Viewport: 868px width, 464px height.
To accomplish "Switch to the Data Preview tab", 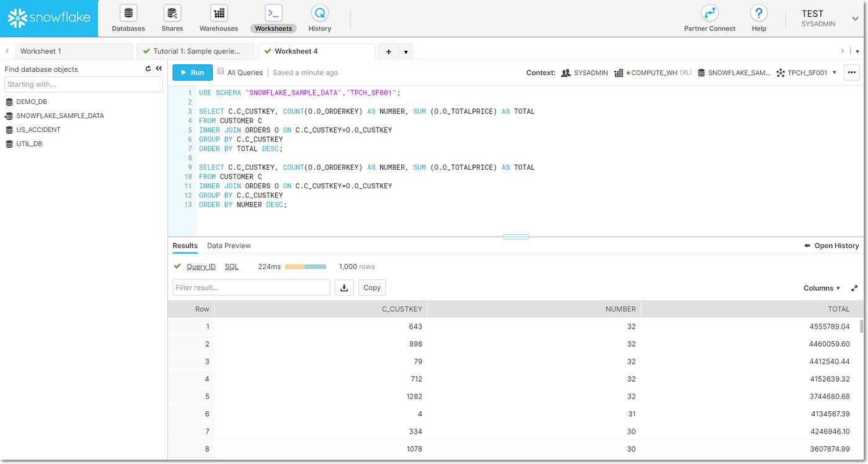I will (229, 245).
